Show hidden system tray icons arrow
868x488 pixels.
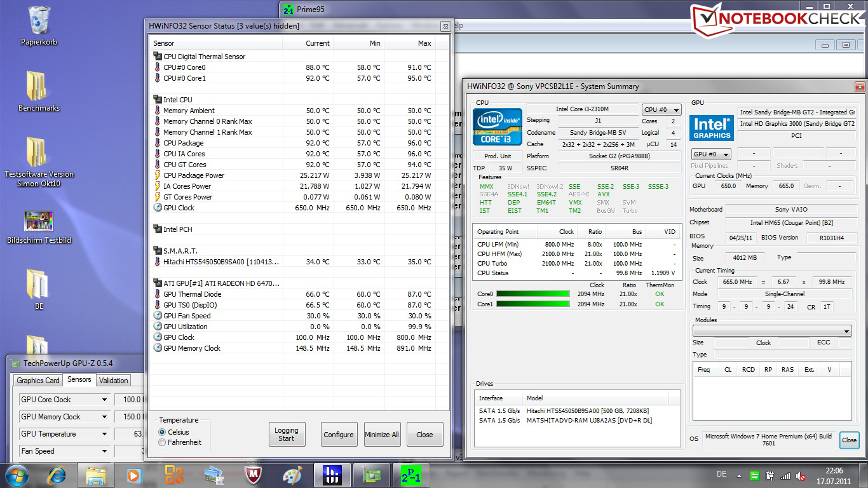[x=740, y=476]
